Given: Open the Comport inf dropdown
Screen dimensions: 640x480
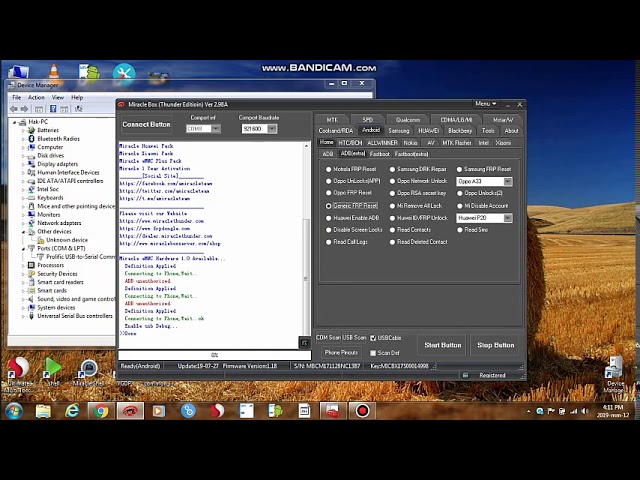Looking at the screenshot, I should (x=216, y=129).
